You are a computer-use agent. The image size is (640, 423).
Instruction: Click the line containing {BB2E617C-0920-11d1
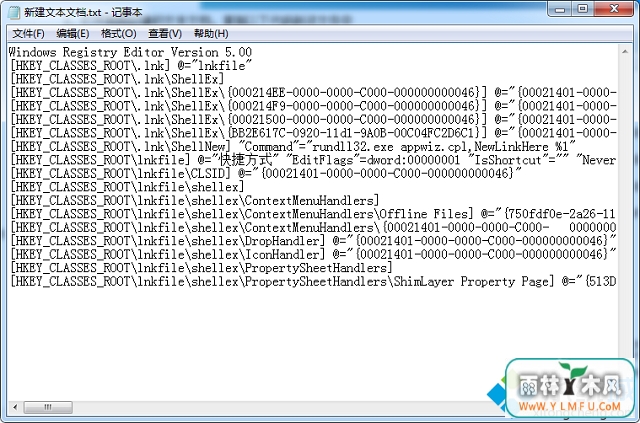[313, 133]
